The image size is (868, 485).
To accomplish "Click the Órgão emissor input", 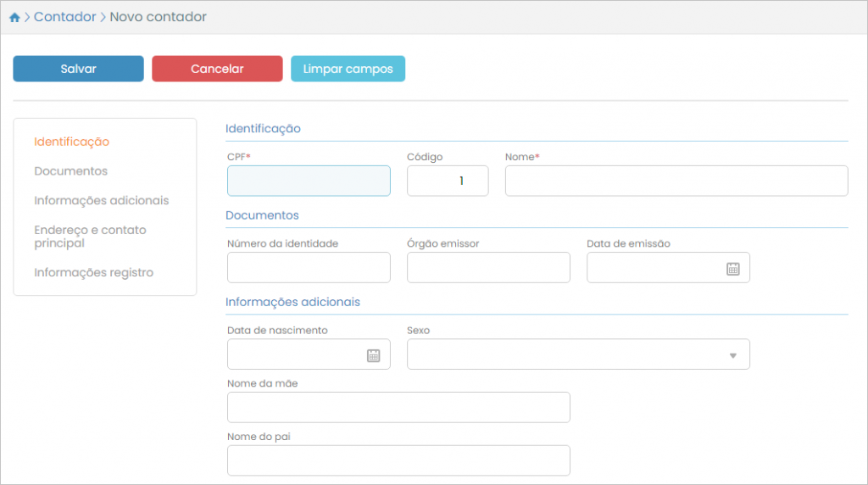I will (488, 267).
